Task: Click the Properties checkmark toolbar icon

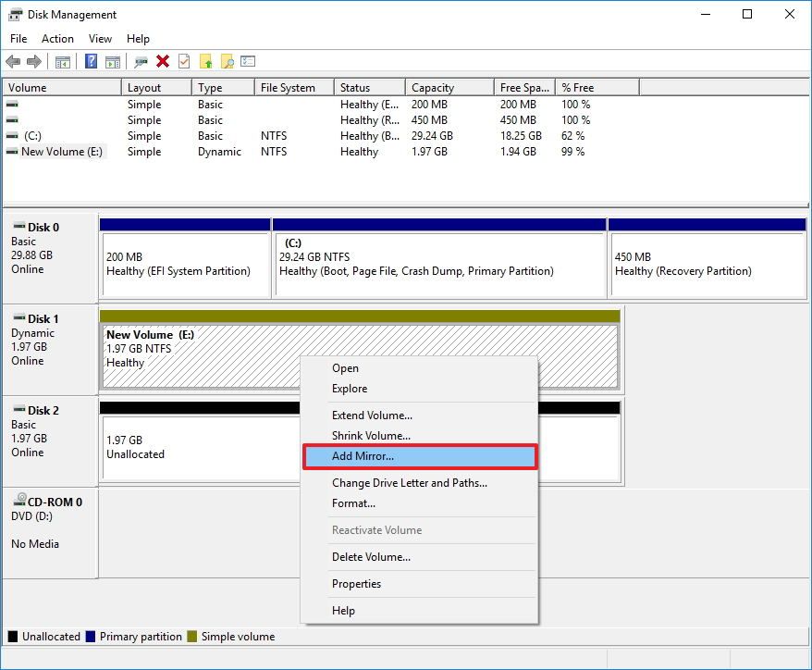Action: (x=184, y=61)
